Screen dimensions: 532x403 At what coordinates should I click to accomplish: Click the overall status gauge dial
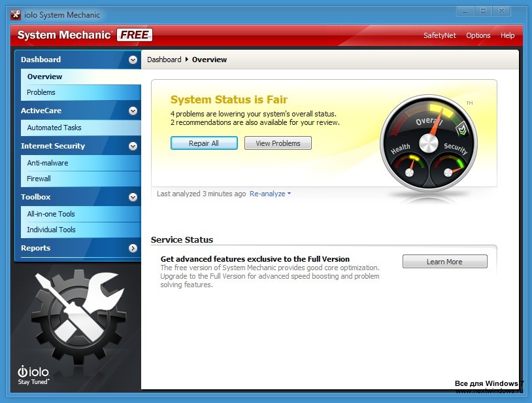pos(429,142)
